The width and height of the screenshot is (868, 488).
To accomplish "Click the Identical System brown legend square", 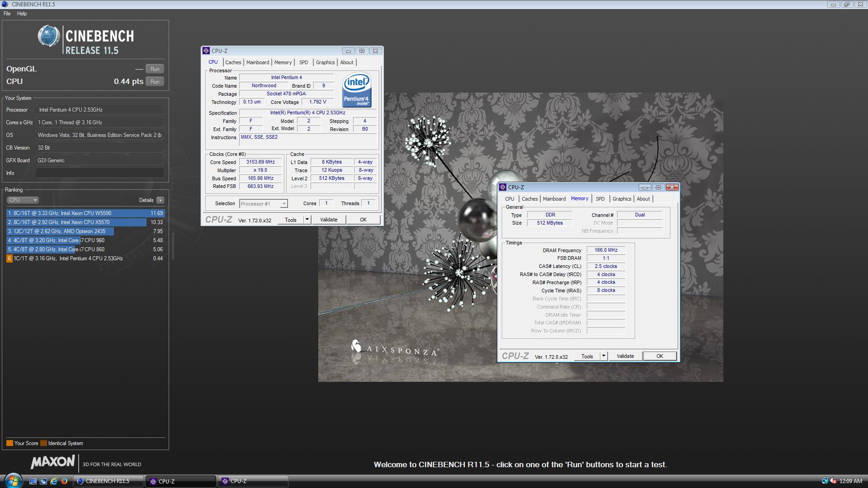I will coord(43,443).
